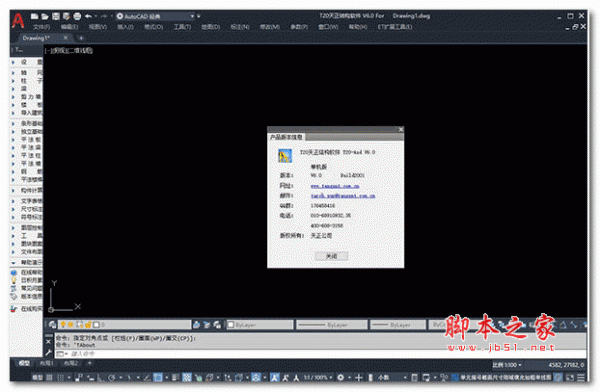600x392 pixels.
Task: Collapse the 帮助演示 sidebar group
Action: click(x=26, y=262)
